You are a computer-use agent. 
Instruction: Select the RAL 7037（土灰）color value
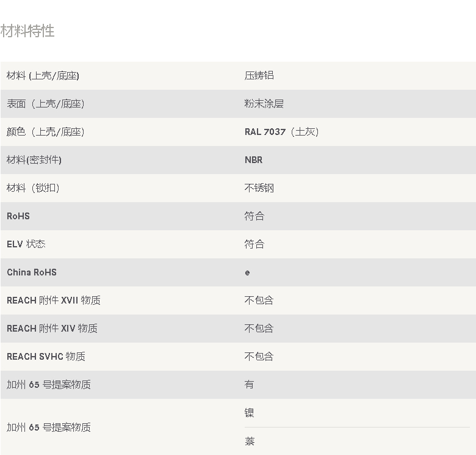click(281, 132)
